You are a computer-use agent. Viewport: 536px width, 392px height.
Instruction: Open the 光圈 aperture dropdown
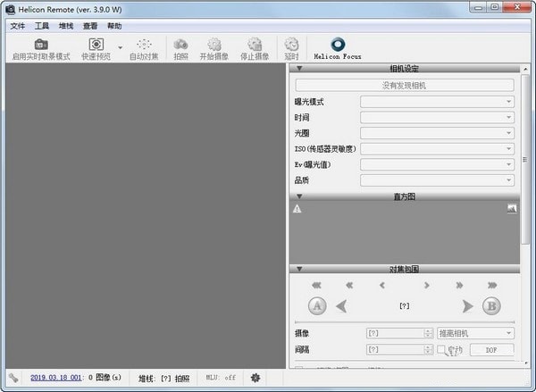click(x=437, y=133)
